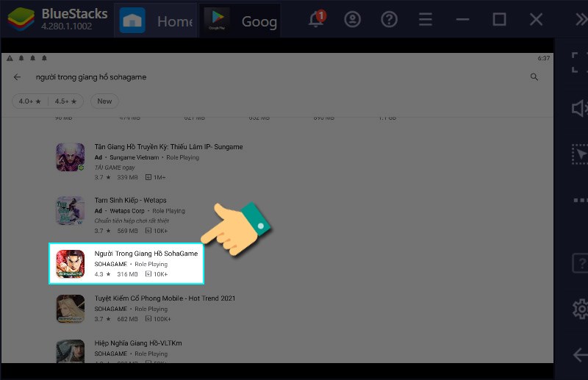Switch to the Google Play tab

[240, 21]
